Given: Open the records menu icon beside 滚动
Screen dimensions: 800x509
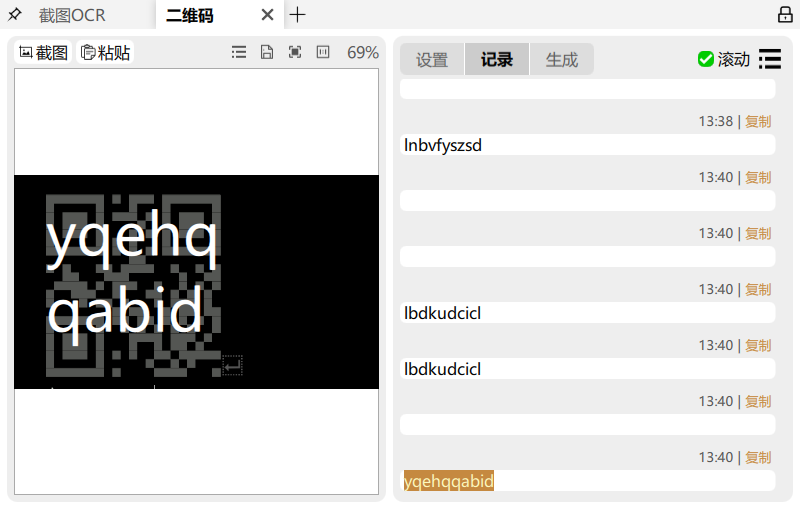Looking at the screenshot, I should (x=770, y=59).
